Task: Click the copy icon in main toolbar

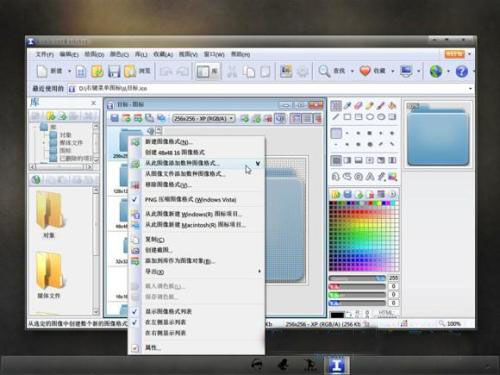Action: point(249,72)
